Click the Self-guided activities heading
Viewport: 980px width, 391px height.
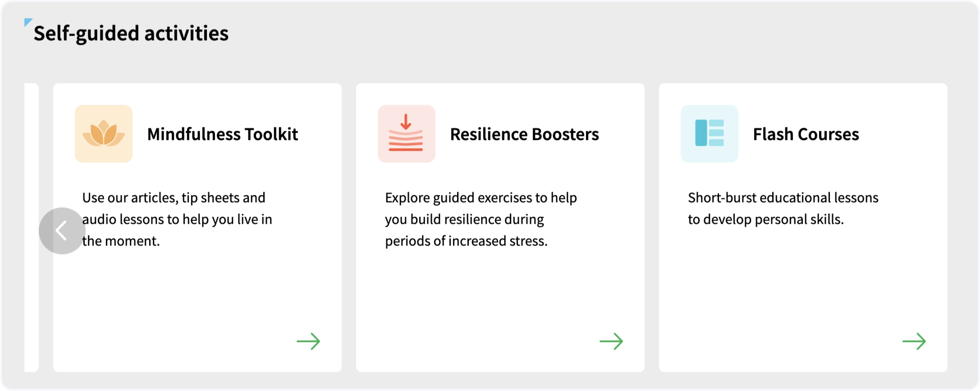[131, 33]
